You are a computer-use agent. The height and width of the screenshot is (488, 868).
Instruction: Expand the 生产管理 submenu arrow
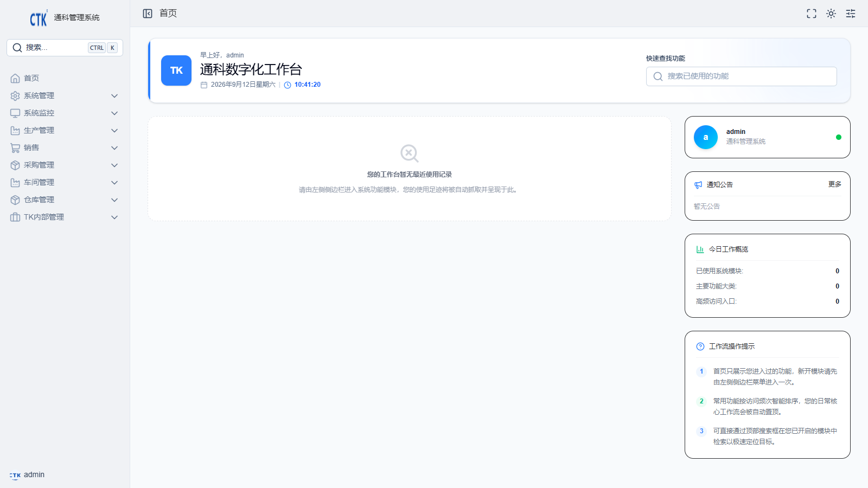point(114,131)
